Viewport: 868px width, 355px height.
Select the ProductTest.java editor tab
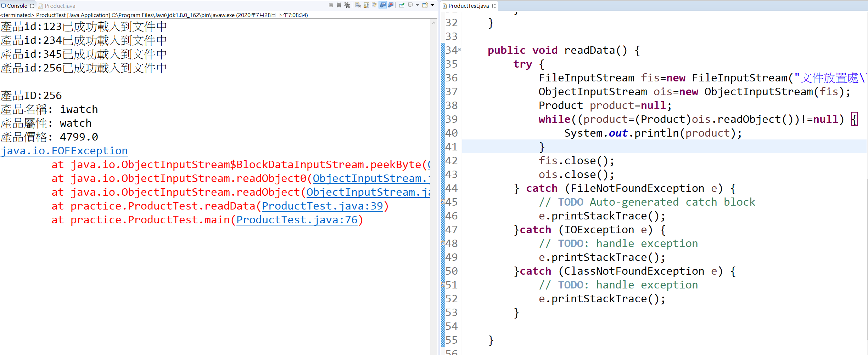pos(469,6)
